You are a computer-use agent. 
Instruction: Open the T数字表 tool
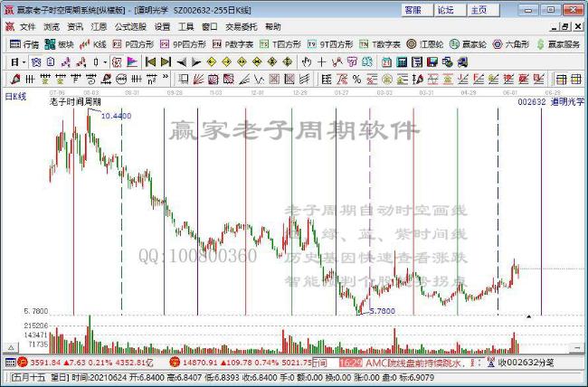pos(380,44)
